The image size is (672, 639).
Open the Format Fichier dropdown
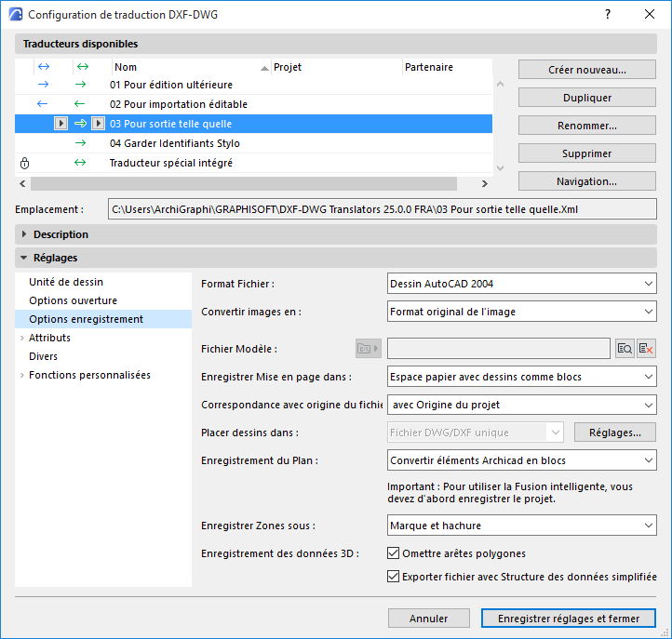tap(521, 284)
